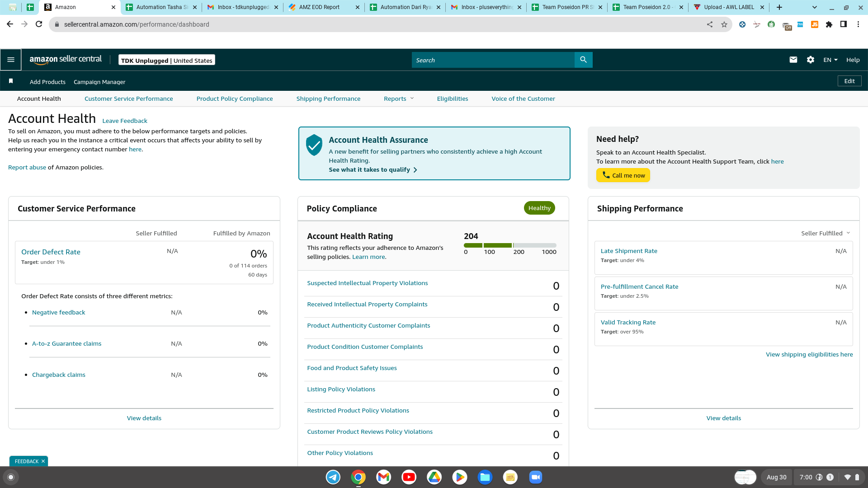
Task: Open Gmail from the shelf
Action: pos(384,477)
